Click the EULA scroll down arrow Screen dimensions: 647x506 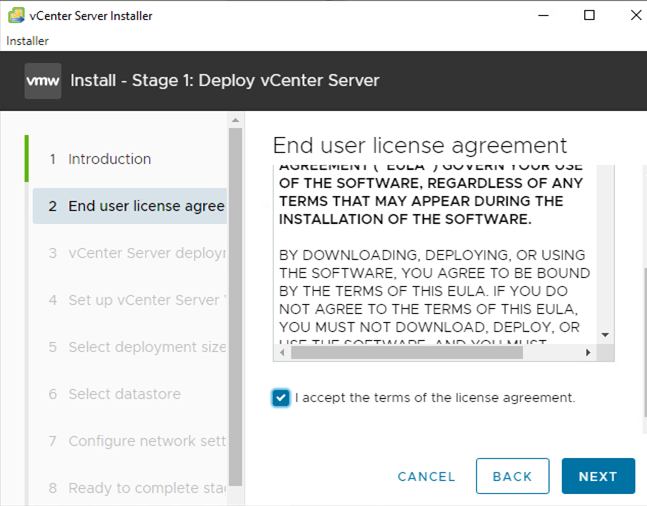click(605, 334)
